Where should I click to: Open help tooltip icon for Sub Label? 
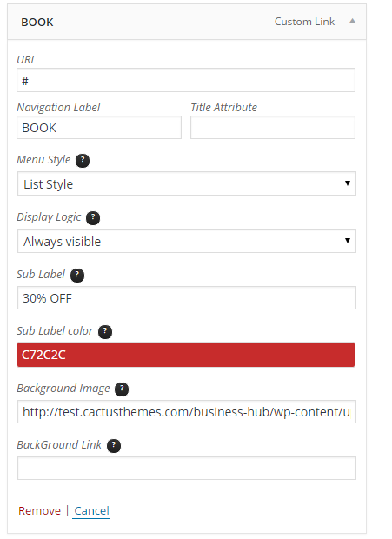(x=77, y=276)
